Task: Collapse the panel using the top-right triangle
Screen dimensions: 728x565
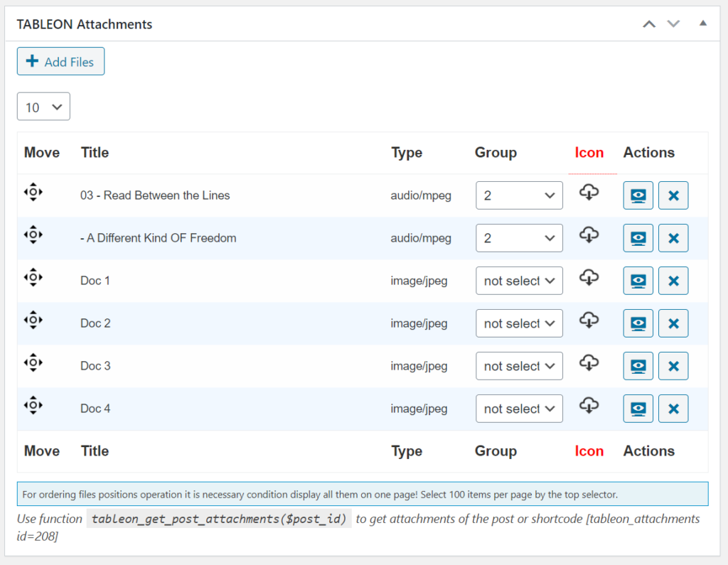Action: point(703,23)
